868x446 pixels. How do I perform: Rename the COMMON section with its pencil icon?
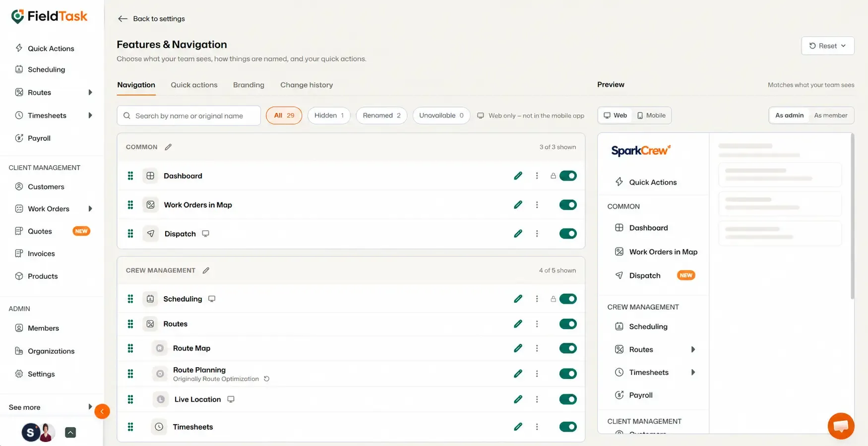pos(168,147)
